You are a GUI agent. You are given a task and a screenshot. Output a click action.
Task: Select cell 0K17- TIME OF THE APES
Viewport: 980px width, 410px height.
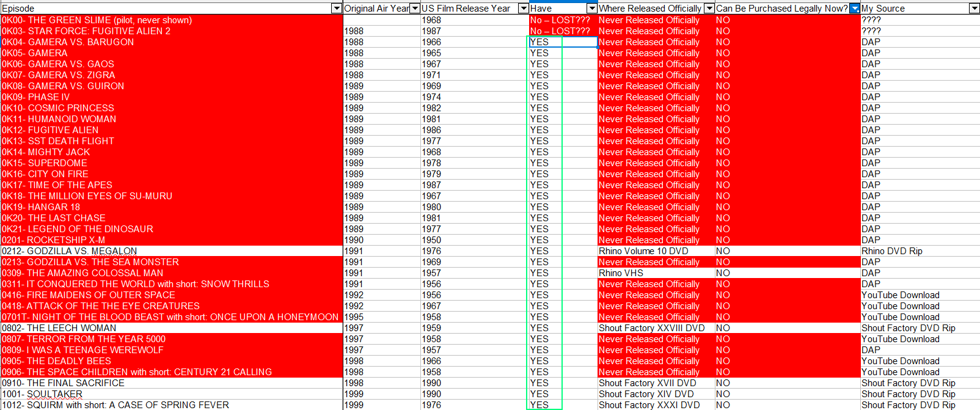[x=172, y=185]
